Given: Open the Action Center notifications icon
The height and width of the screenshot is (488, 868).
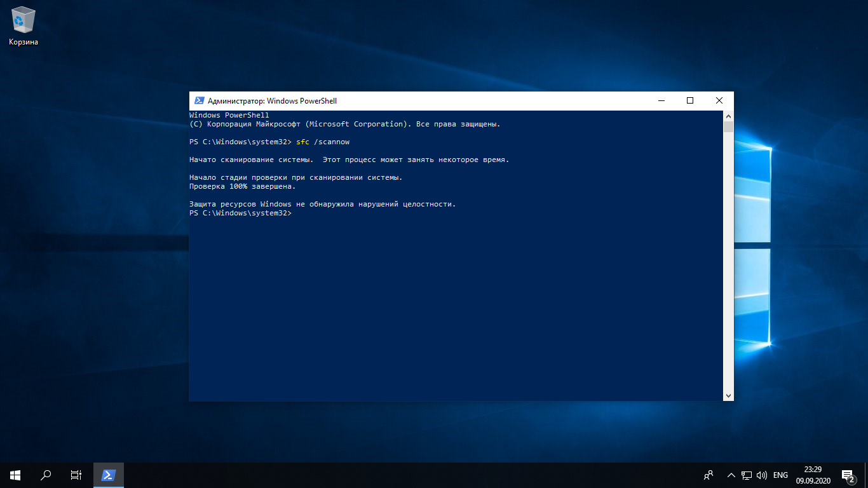Looking at the screenshot, I should pyautogui.click(x=848, y=475).
